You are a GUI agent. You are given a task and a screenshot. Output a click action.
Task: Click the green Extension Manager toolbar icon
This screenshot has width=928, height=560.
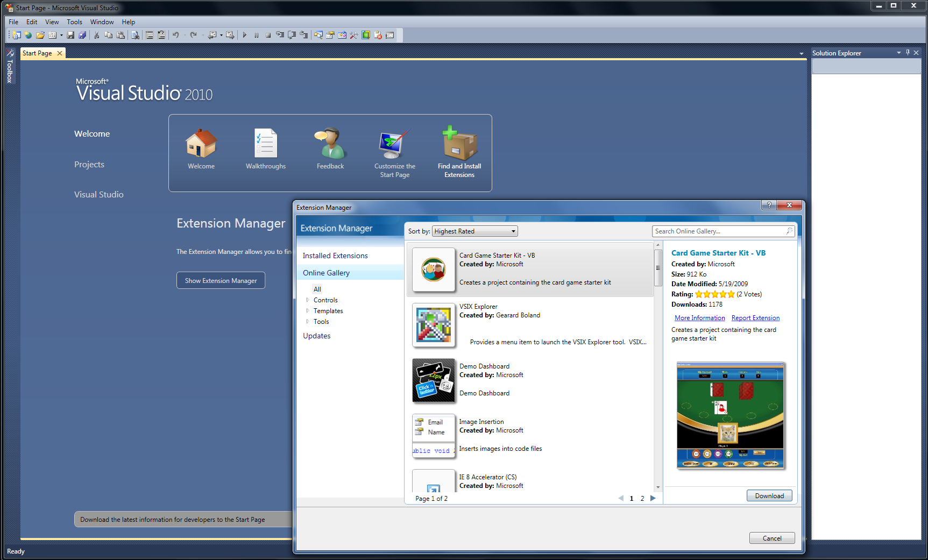[366, 35]
